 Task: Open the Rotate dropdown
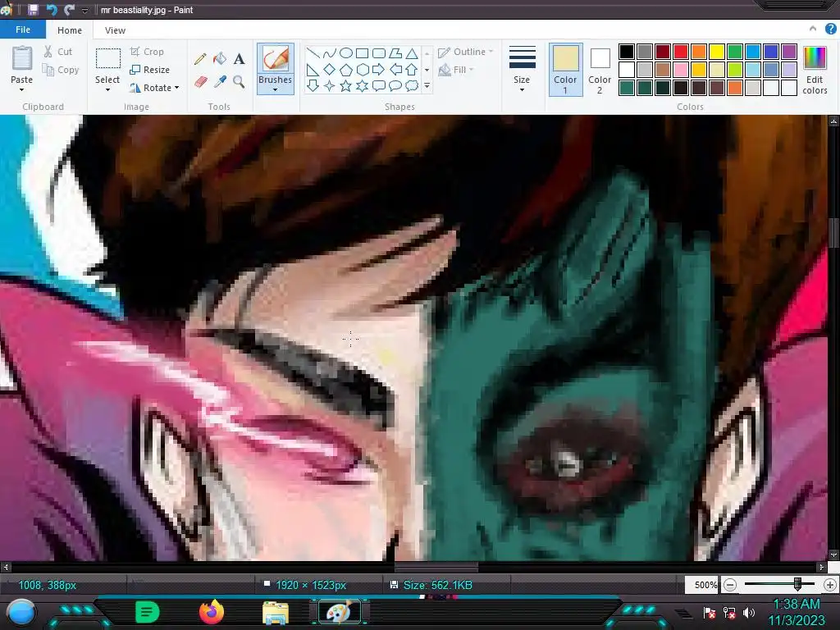click(154, 87)
